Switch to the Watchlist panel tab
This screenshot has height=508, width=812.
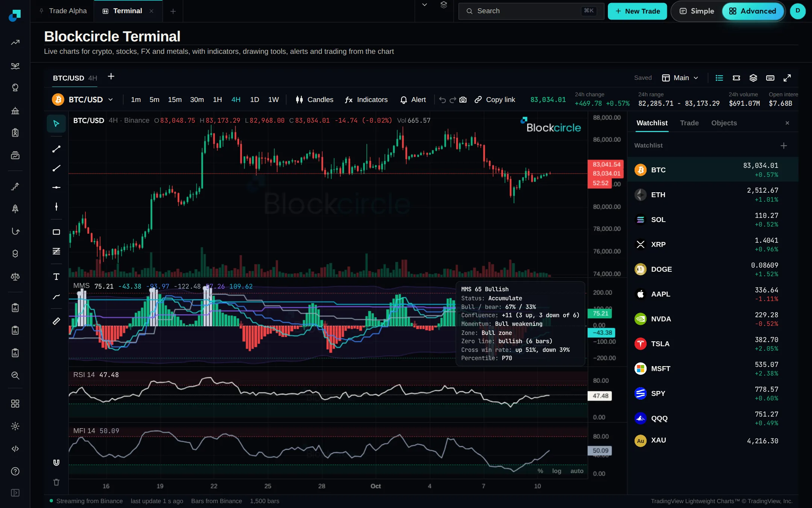coord(652,123)
